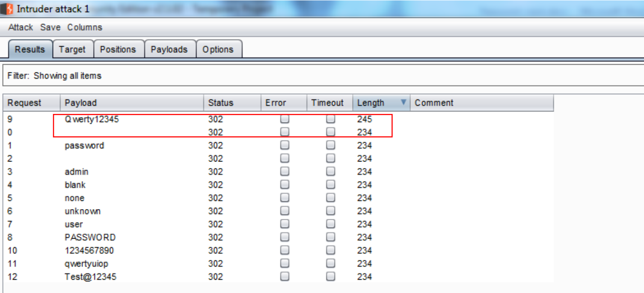The image size is (644, 293).
Task: Click length 234 in qwertyuiop row
Action: [x=365, y=263]
